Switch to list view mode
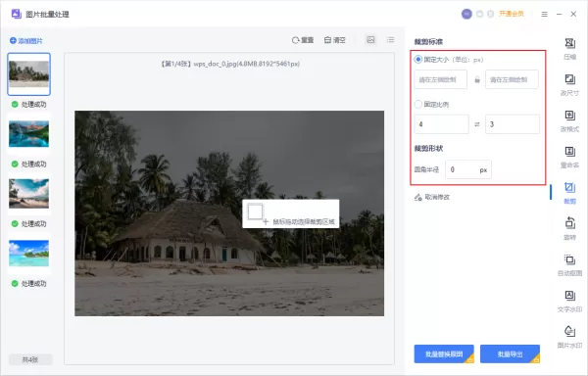The width and height of the screenshot is (588, 376). click(390, 40)
